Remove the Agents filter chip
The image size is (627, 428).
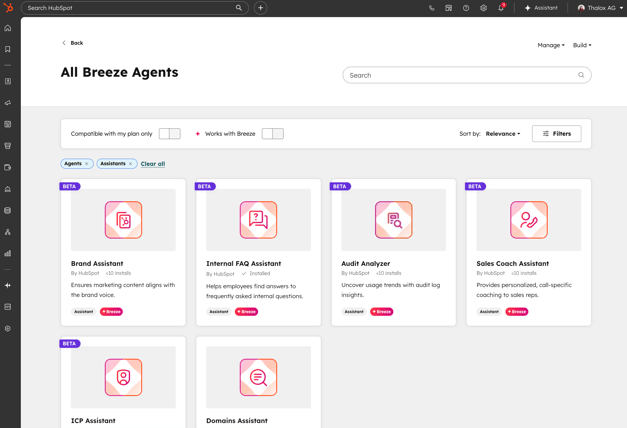click(87, 164)
